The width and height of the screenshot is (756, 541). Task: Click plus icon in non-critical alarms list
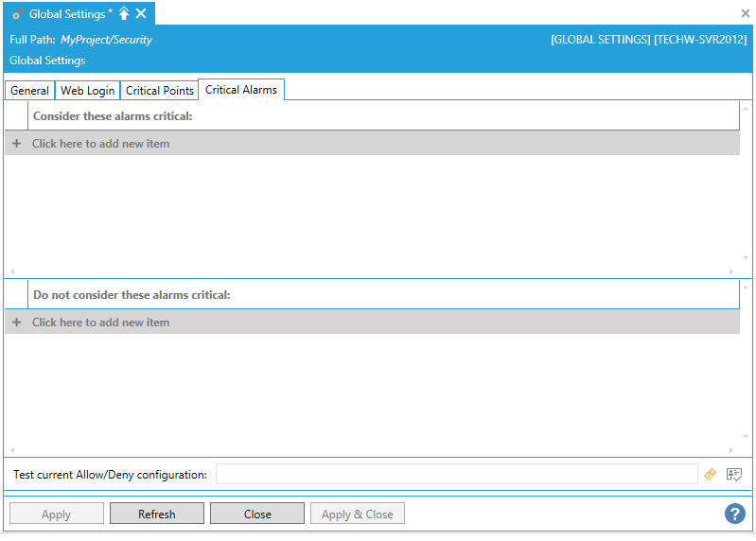[x=16, y=323]
